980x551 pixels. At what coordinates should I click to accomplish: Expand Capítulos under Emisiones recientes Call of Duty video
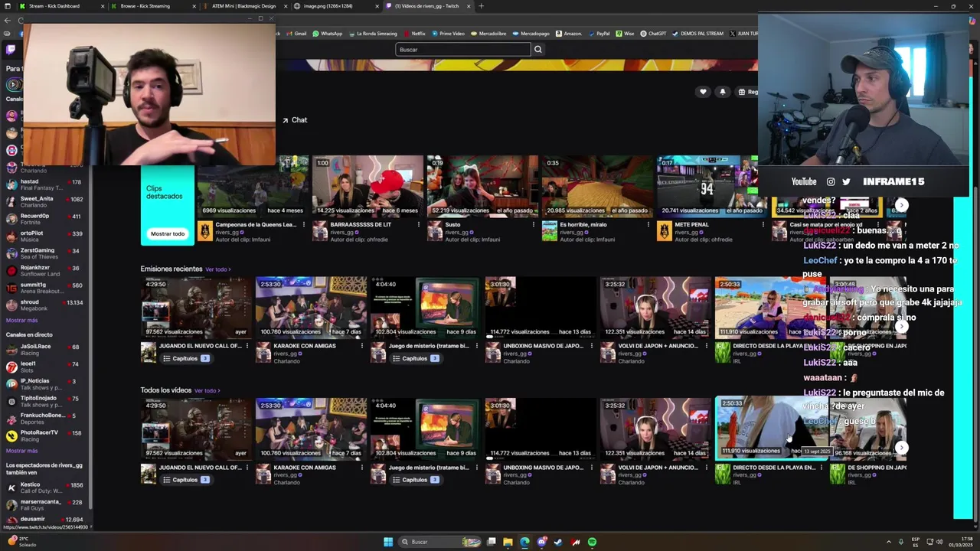click(186, 358)
